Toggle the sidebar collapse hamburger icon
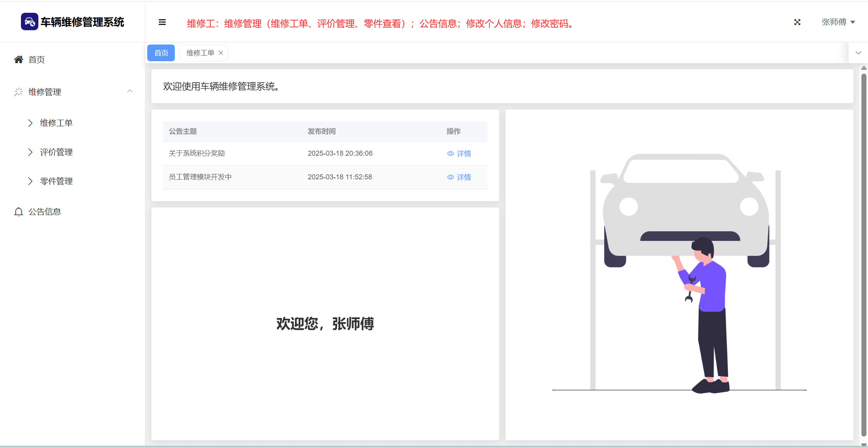This screenshot has width=868, height=447. point(162,22)
